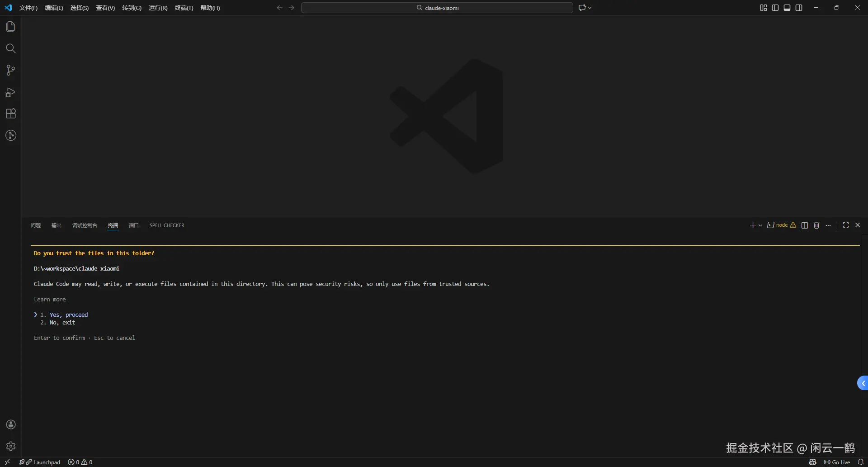Image resolution: width=868 pixels, height=467 pixels.
Task: Click the VS Code logo in the title bar
Action: pyautogui.click(x=8, y=8)
